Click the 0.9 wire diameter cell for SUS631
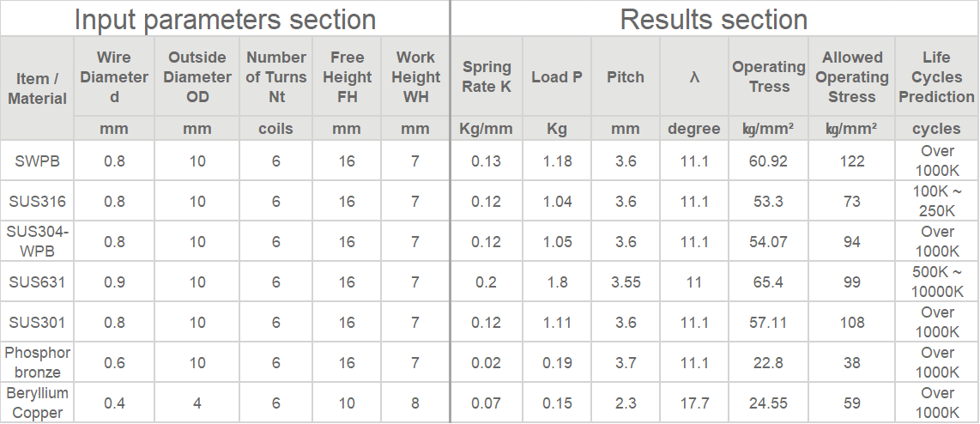 (x=114, y=282)
